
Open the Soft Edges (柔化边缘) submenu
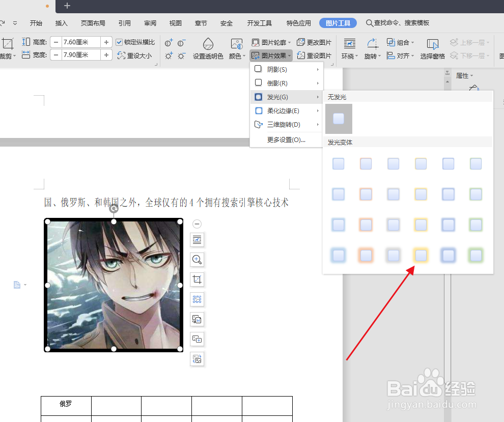coord(287,111)
